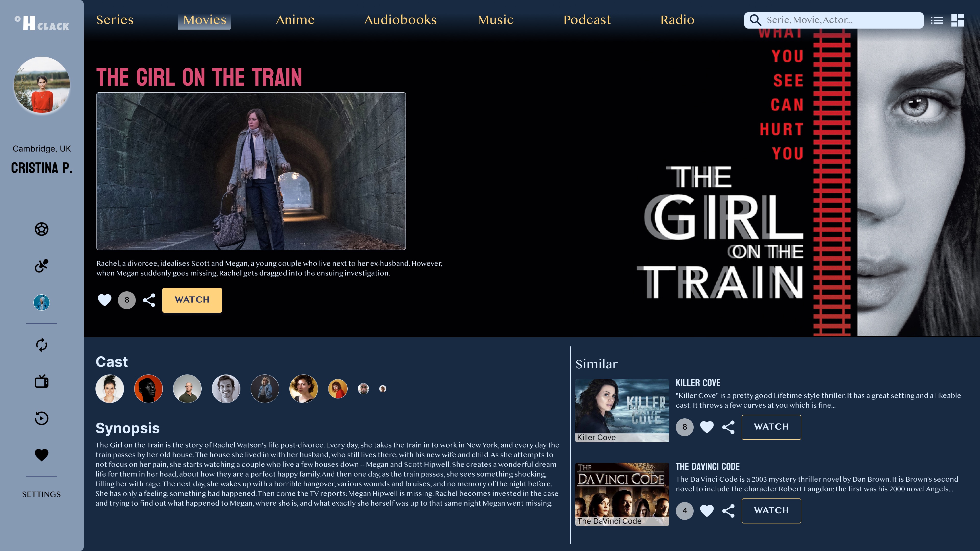Click the search input field
This screenshot has height=551, width=980.
coord(834,20)
